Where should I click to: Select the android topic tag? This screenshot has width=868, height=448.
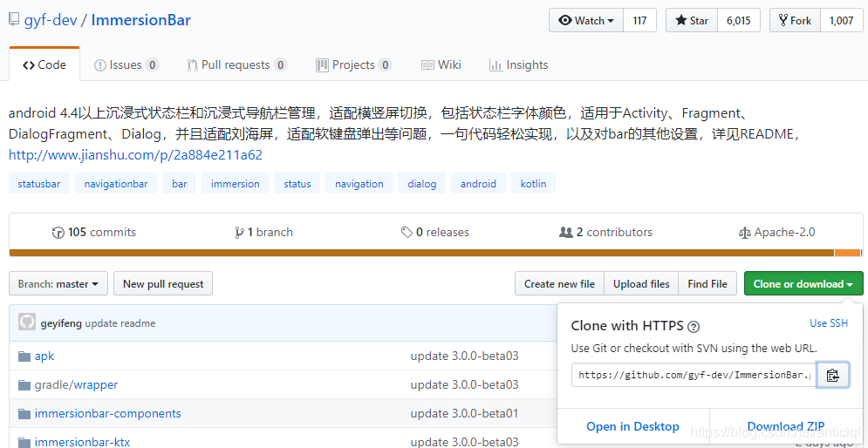(478, 184)
